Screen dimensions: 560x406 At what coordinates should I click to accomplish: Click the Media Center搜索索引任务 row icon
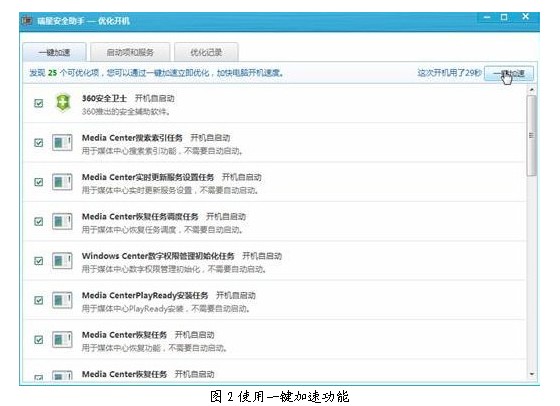62,143
